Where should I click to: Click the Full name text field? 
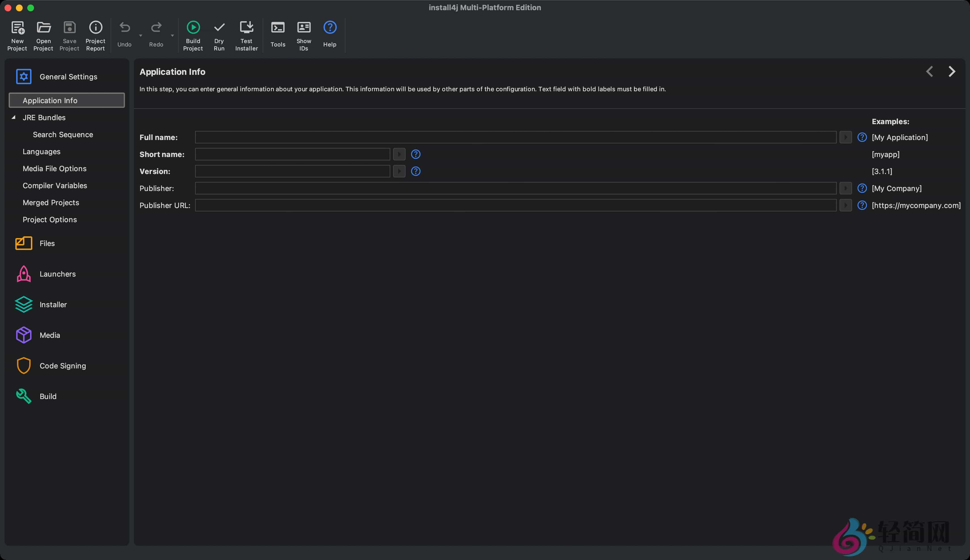(x=515, y=137)
